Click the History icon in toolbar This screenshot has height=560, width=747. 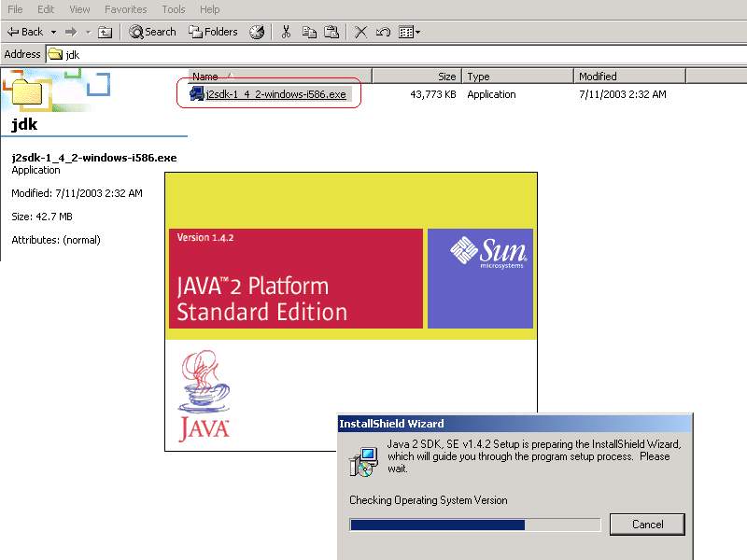point(257,32)
